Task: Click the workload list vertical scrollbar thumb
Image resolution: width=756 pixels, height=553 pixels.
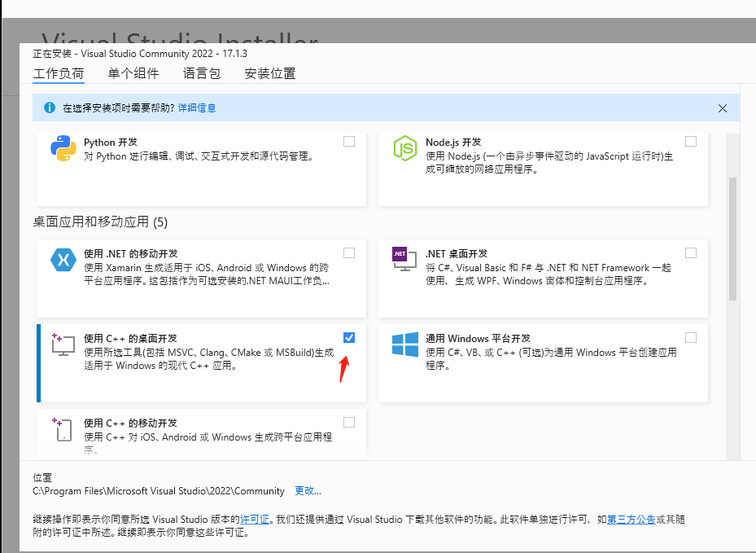Action: tap(733, 239)
